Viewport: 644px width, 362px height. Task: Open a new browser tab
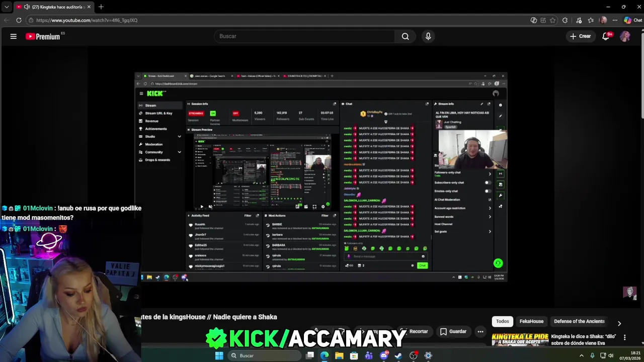coord(101,7)
